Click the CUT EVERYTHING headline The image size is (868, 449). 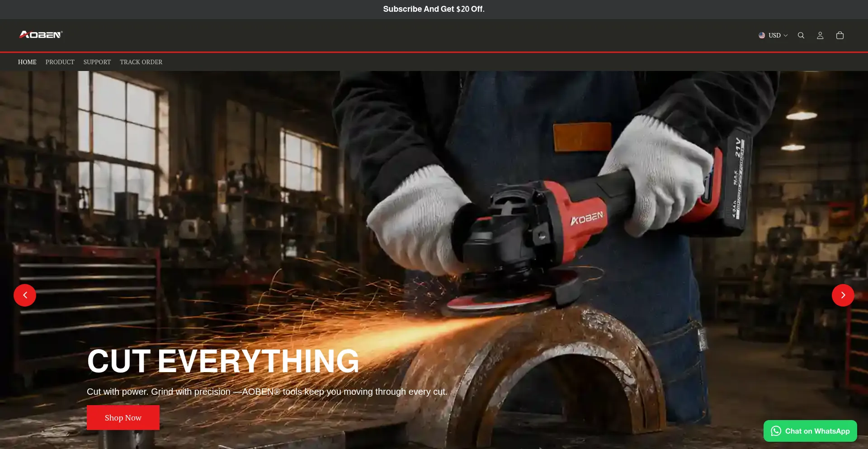[x=223, y=361]
